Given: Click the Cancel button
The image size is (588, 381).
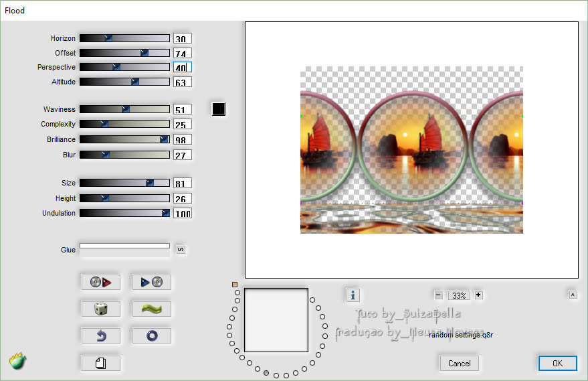Looking at the screenshot, I should [459, 364].
